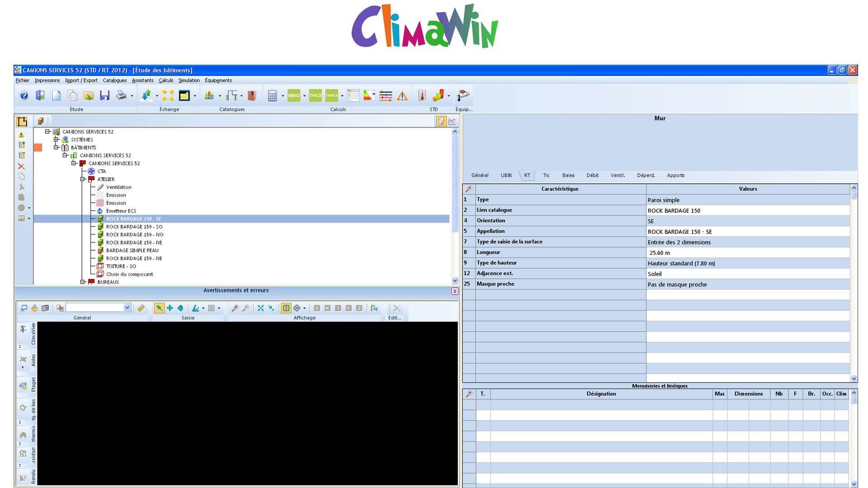Image resolution: width=868 pixels, height=488 pixels.
Task: Collapse the ATELIER tree node
Action: click(x=83, y=179)
